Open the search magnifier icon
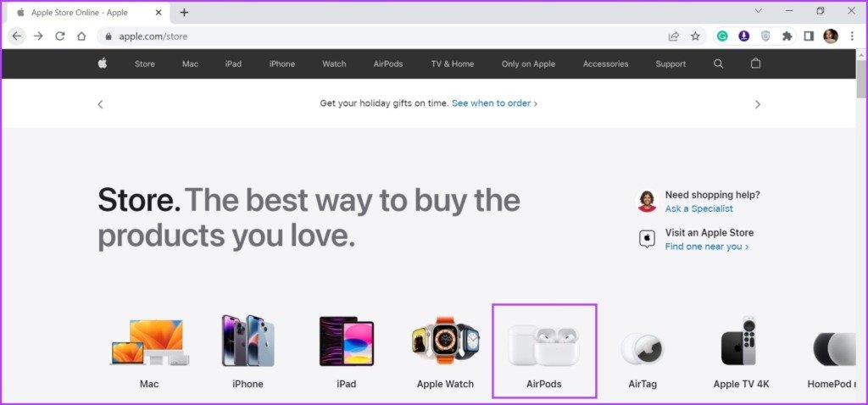The image size is (868, 405). click(x=719, y=64)
